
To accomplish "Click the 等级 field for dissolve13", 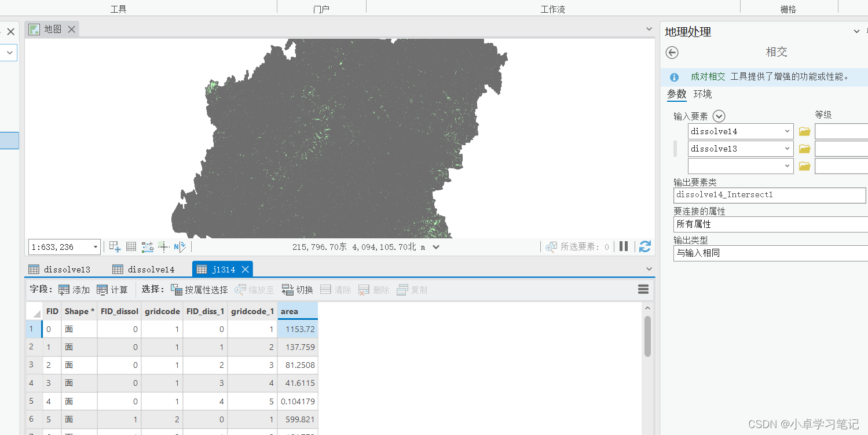I will 841,149.
